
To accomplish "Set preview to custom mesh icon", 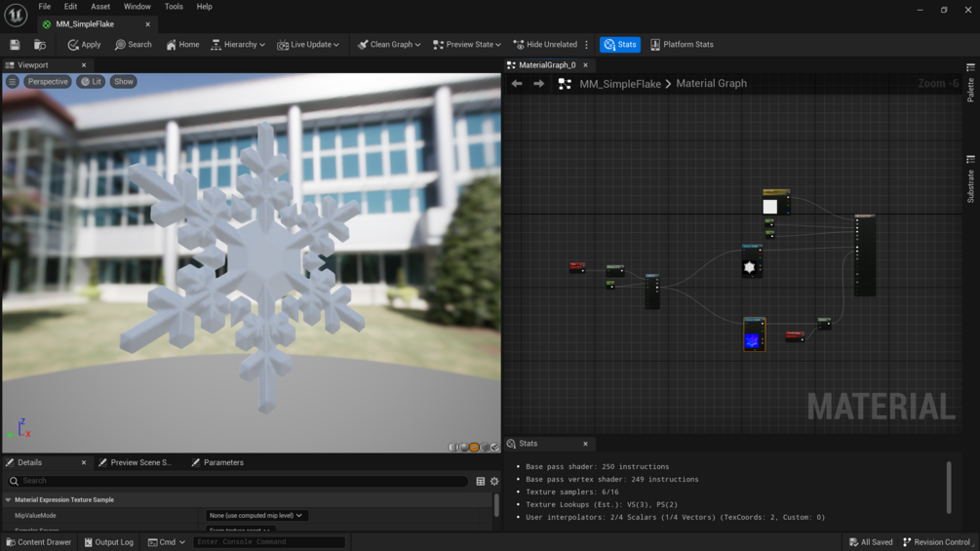I will [x=494, y=448].
